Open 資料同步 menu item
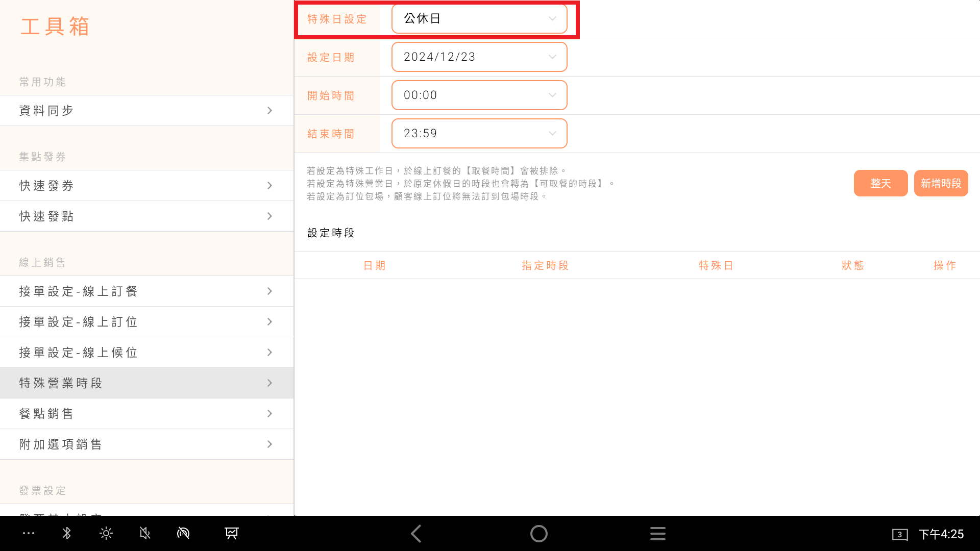The width and height of the screenshot is (980, 551). pyautogui.click(x=146, y=111)
